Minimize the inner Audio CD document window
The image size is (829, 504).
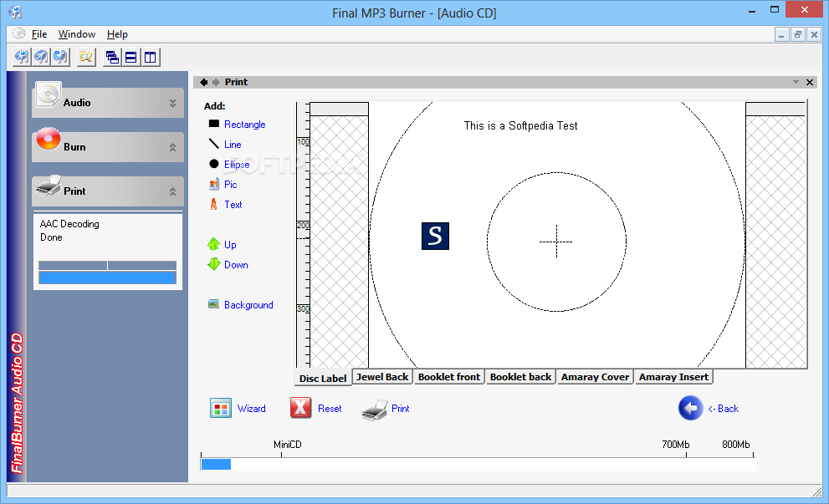point(781,35)
